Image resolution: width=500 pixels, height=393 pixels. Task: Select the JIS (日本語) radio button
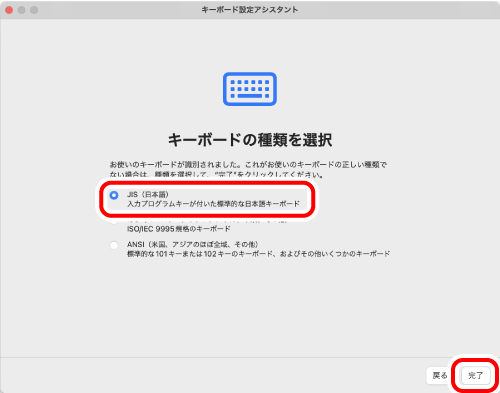pyautogui.click(x=114, y=195)
